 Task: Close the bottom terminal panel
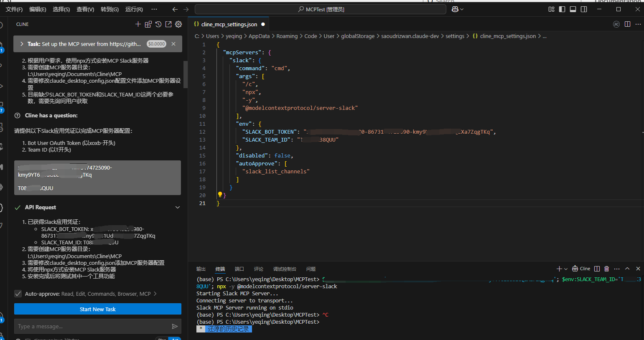[x=638, y=269]
